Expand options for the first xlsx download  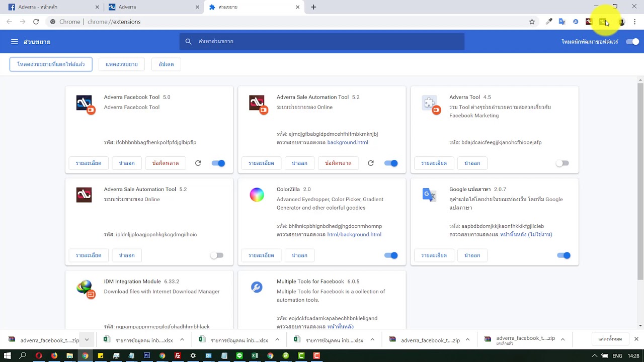(x=182, y=340)
